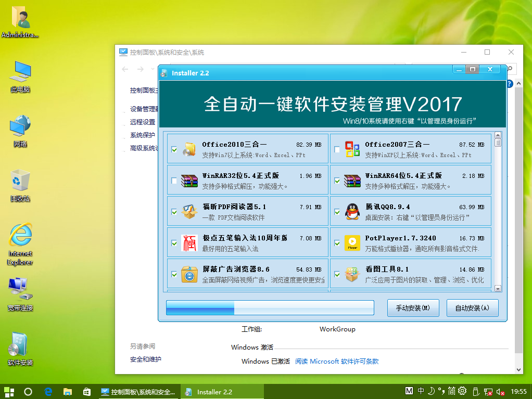Select the 网络 desktop icon

(20, 131)
